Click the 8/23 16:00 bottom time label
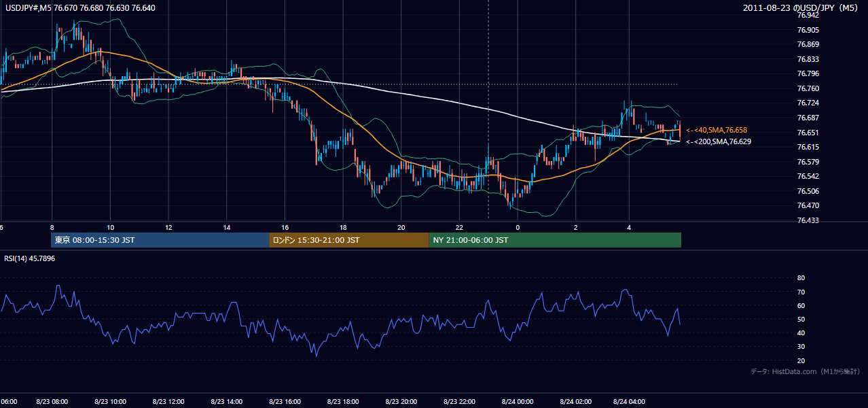This screenshot has width=868, height=408. [285, 401]
